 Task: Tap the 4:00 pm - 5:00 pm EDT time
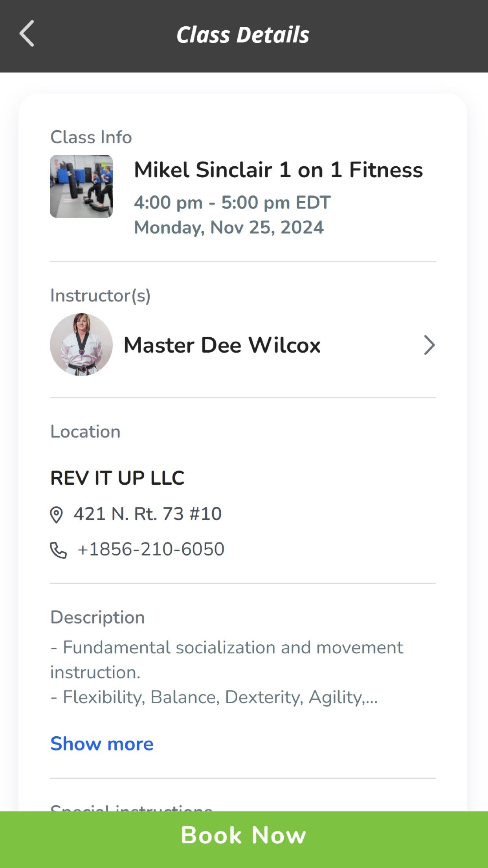coord(232,203)
